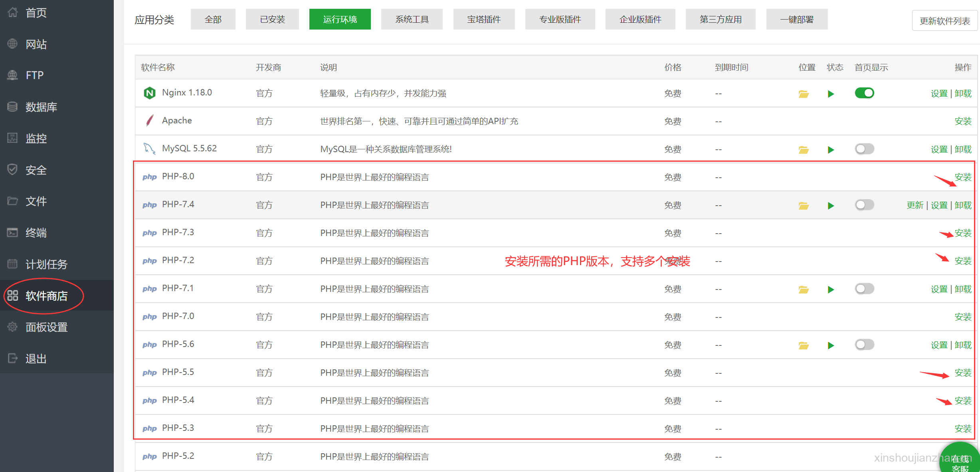
Task: Install PHP-7.3 via 安装 link
Action: tap(963, 233)
